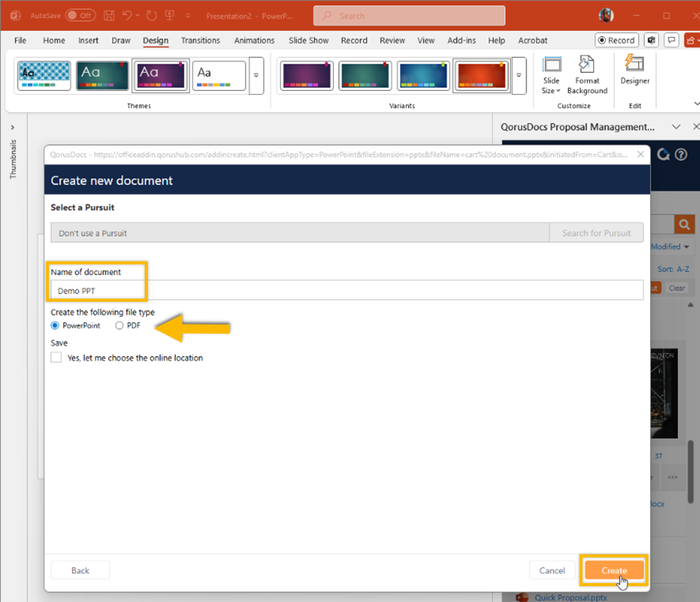Click the Cancel button

pyautogui.click(x=552, y=570)
